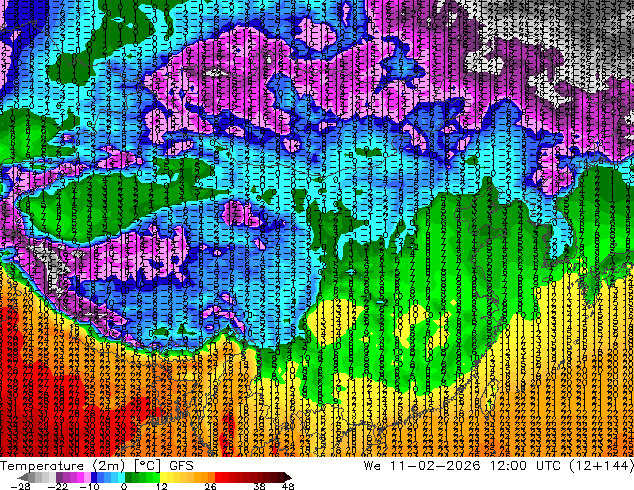The width and height of the screenshot is (634, 490).
Task: Click the dark blue swatch above the -10 label
Action: 94,477
